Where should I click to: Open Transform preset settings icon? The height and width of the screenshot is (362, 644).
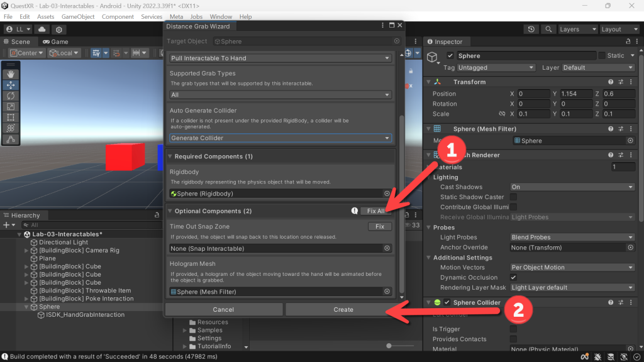621,82
